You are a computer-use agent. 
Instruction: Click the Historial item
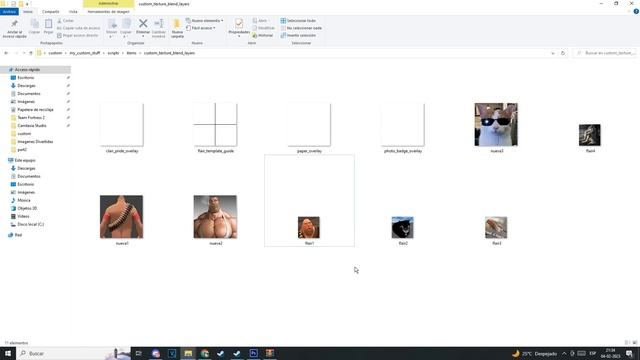(262, 36)
